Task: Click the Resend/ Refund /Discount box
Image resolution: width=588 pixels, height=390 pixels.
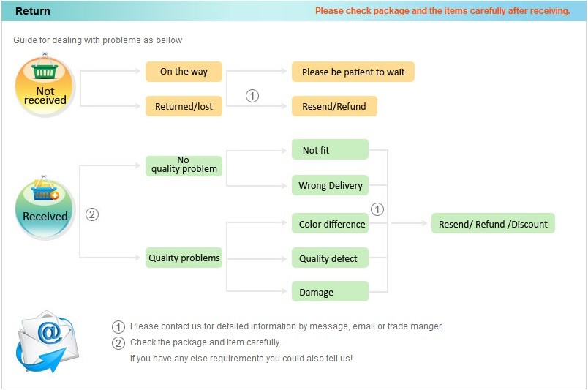Action: click(x=493, y=224)
